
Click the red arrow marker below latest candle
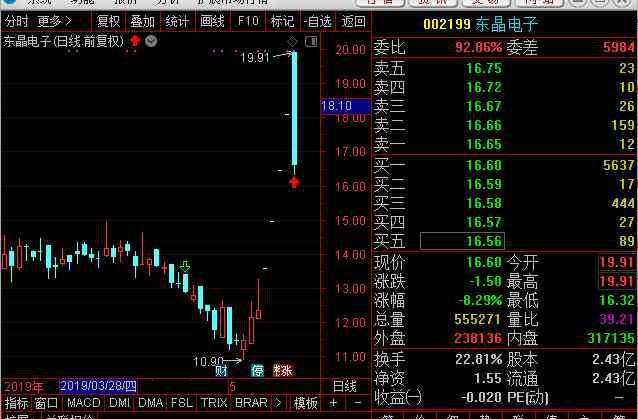pyautogui.click(x=294, y=183)
